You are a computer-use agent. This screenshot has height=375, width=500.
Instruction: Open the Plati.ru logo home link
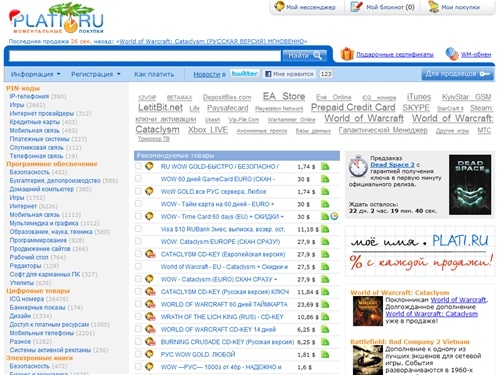(x=56, y=19)
